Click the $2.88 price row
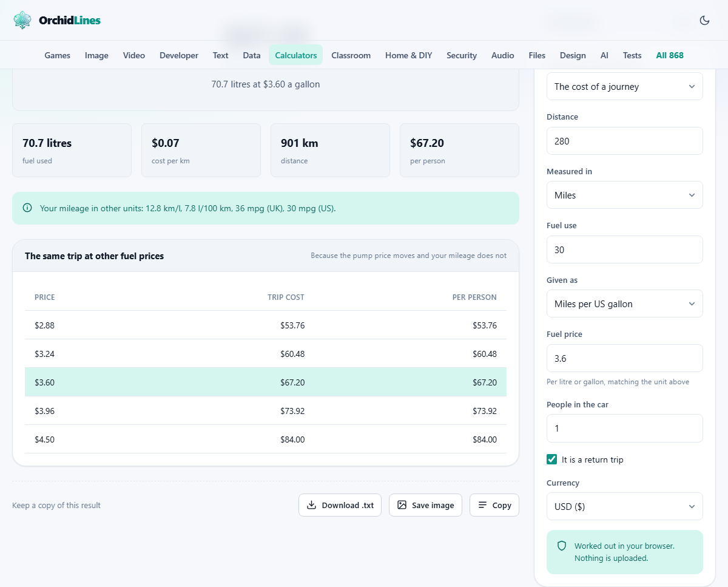The image size is (728, 587). [x=266, y=325]
